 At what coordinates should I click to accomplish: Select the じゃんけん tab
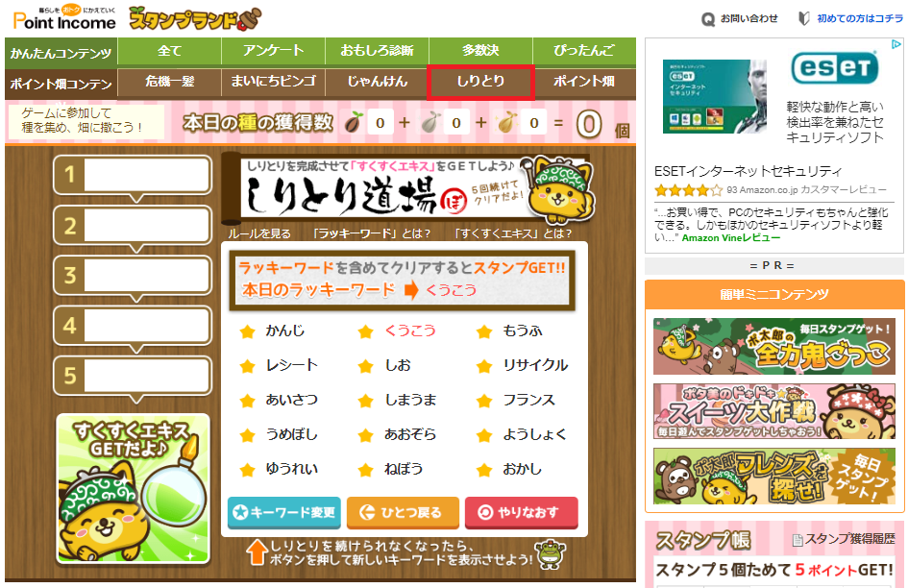click(x=377, y=81)
